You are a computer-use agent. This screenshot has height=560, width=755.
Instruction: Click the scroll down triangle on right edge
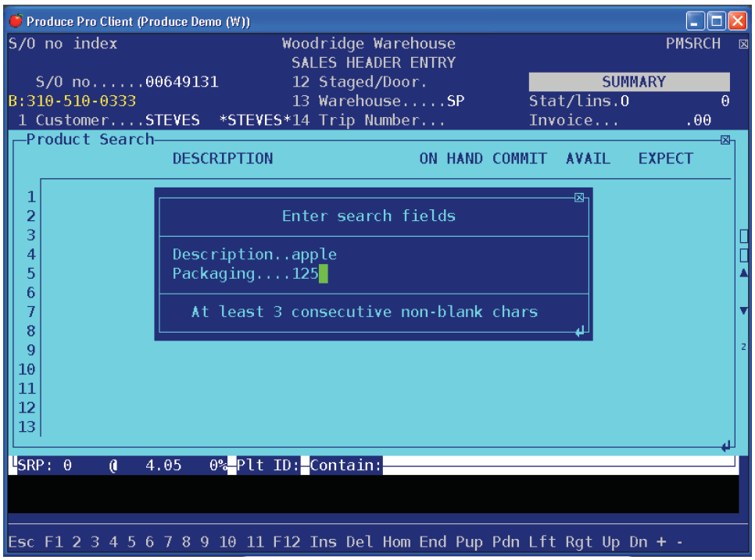coord(744,311)
